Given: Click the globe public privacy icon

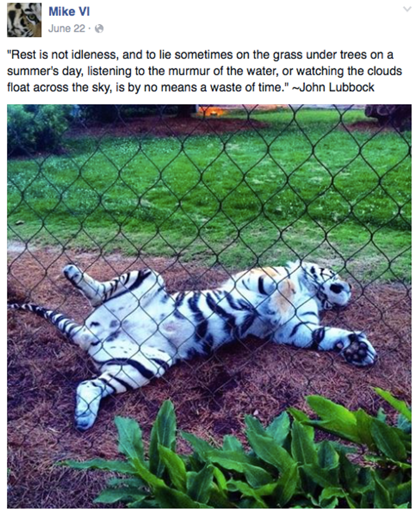Looking at the screenshot, I should click(x=99, y=29).
